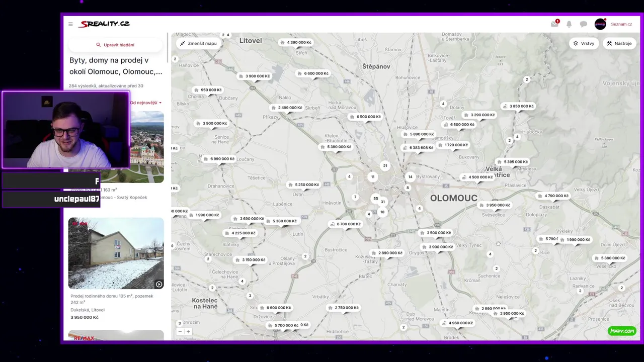Open the mail inbox icon with red badge
The height and width of the screenshot is (362, 644).
[554, 24]
